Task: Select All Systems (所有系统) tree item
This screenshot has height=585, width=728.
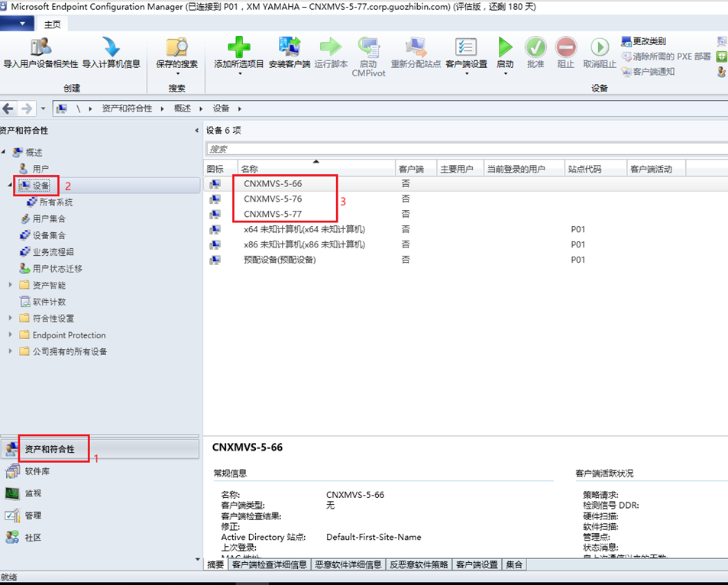Action: tap(56, 202)
